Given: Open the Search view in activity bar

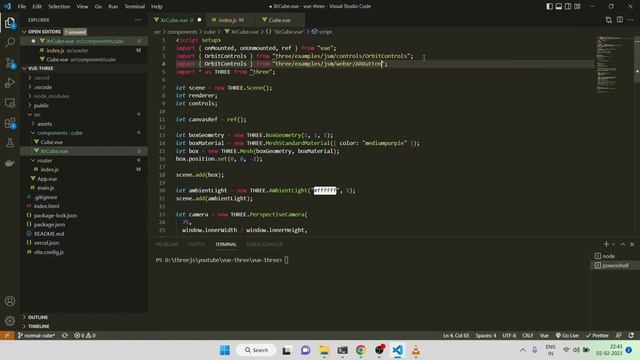Looking at the screenshot, I should point(10,42).
